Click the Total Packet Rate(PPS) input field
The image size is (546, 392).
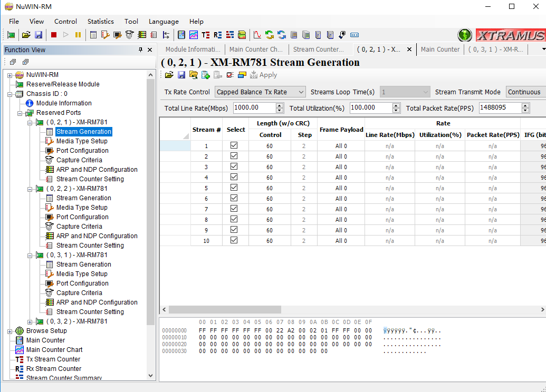501,108
